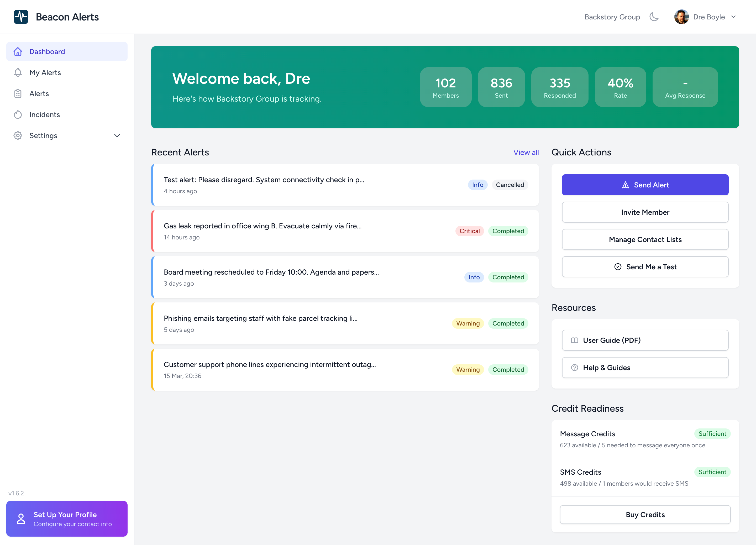Toggle dark mode with the moon icon
Screen dimensions: 756x545
[654, 17]
